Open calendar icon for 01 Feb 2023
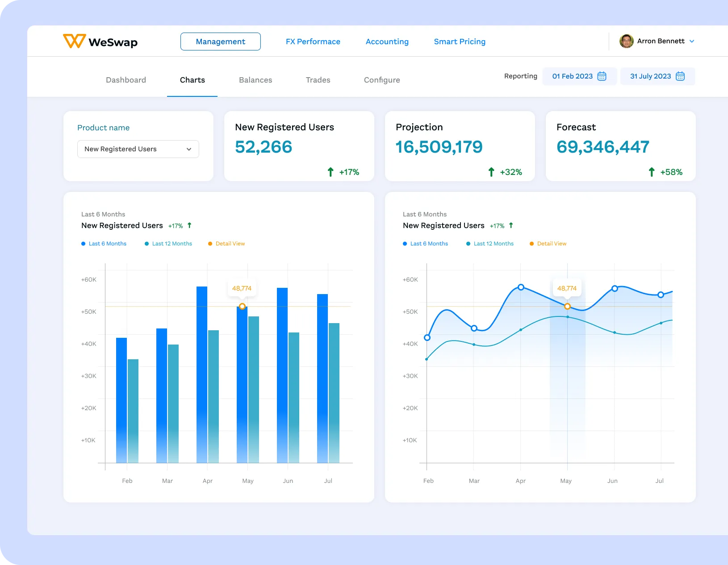728x565 pixels. point(602,76)
